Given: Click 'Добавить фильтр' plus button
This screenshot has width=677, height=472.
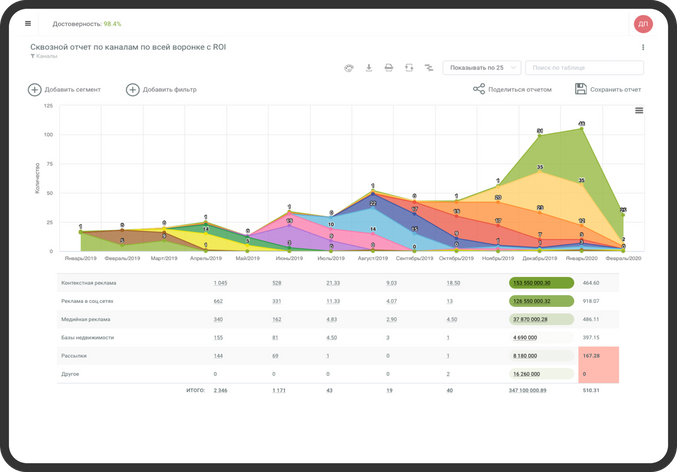Looking at the screenshot, I should pyautogui.click(x=132, y=90).
